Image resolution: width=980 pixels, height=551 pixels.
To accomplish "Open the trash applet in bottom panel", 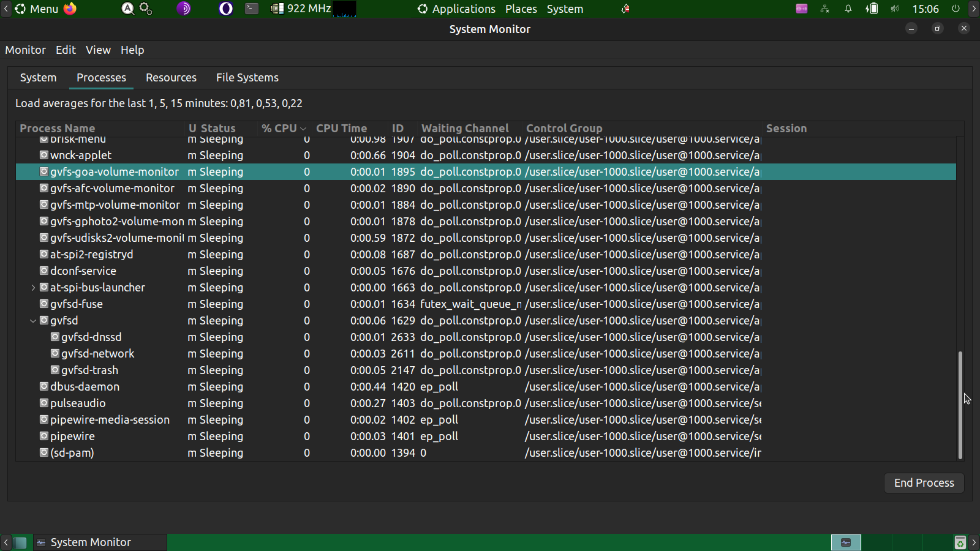I will (x=960, y=542).
